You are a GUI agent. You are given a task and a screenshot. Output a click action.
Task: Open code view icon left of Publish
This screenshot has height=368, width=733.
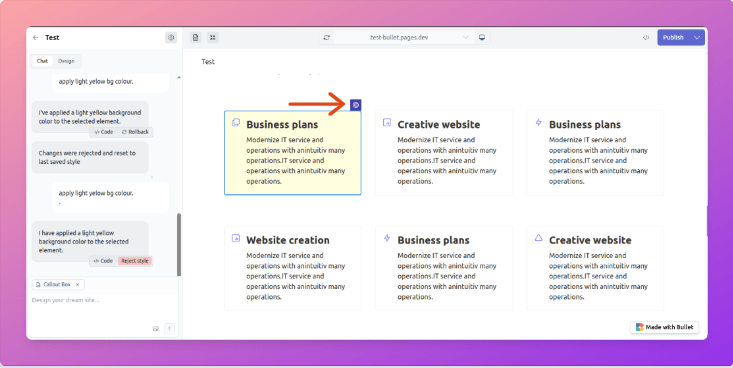click(x=646, y=37)
